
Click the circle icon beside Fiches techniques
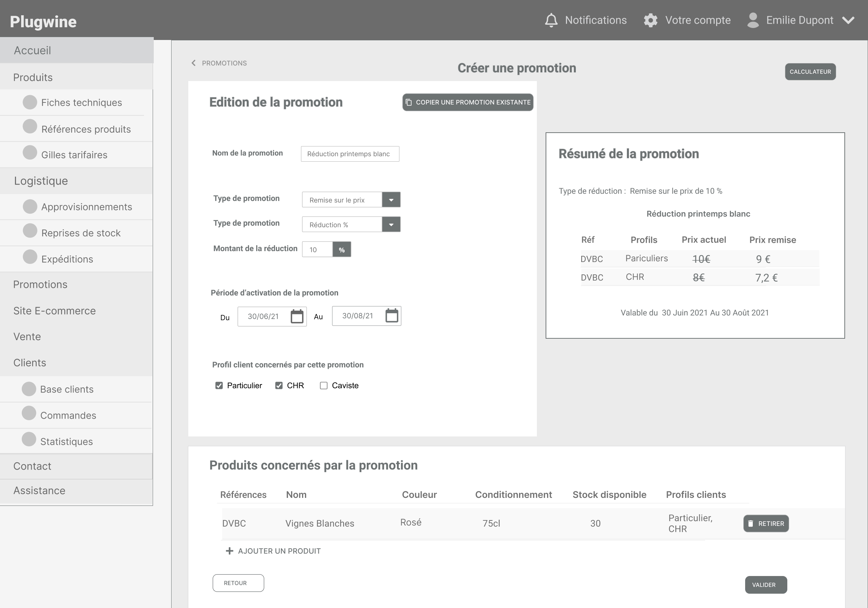30,102
